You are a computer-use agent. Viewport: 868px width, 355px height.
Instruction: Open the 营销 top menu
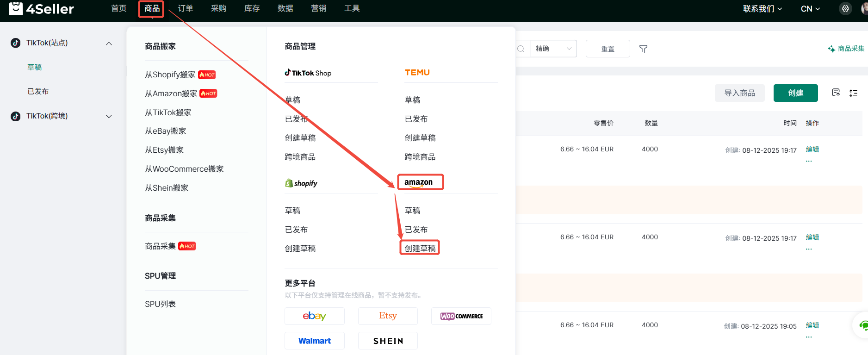(319, 8)
